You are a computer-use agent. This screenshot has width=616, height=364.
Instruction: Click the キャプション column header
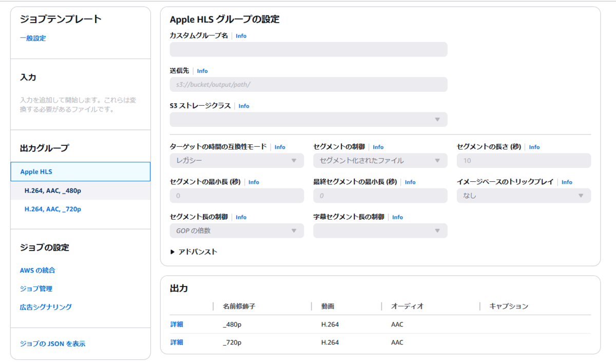[509, 306]
